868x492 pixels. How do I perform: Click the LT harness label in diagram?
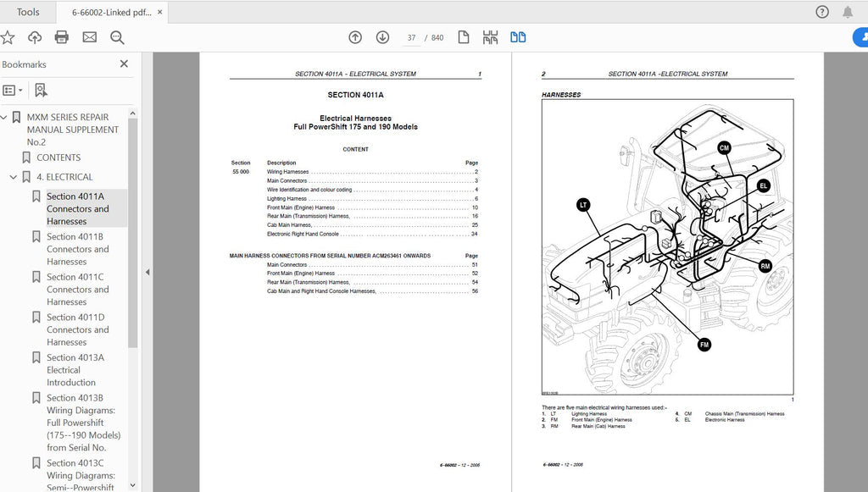583,205
